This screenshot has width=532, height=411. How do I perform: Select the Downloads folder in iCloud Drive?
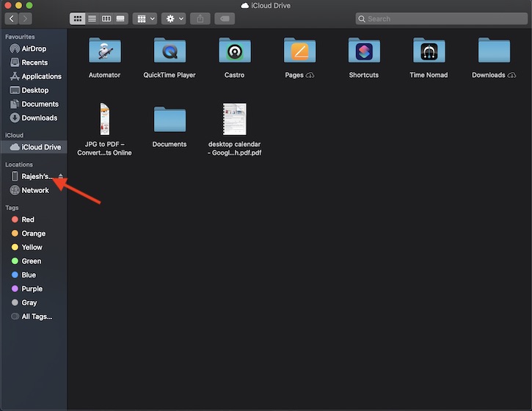(494, 50)
